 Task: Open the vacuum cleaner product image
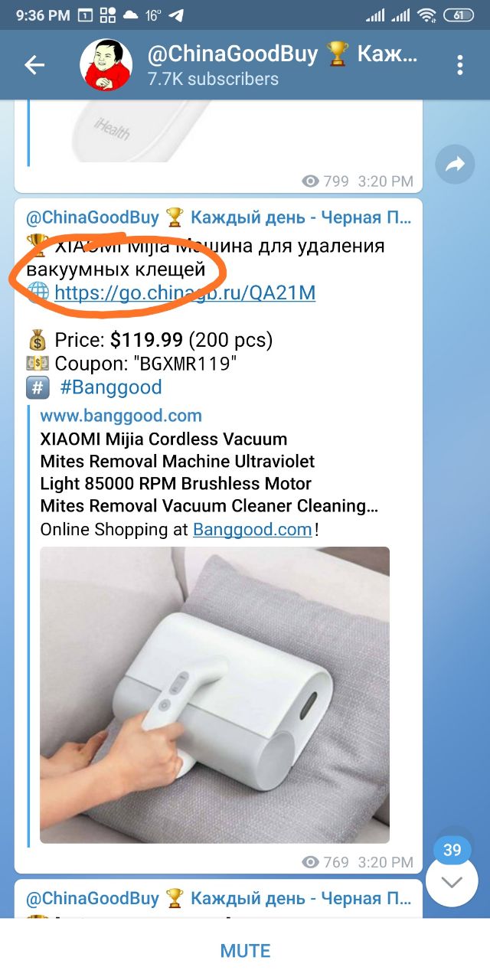[214, 695]
